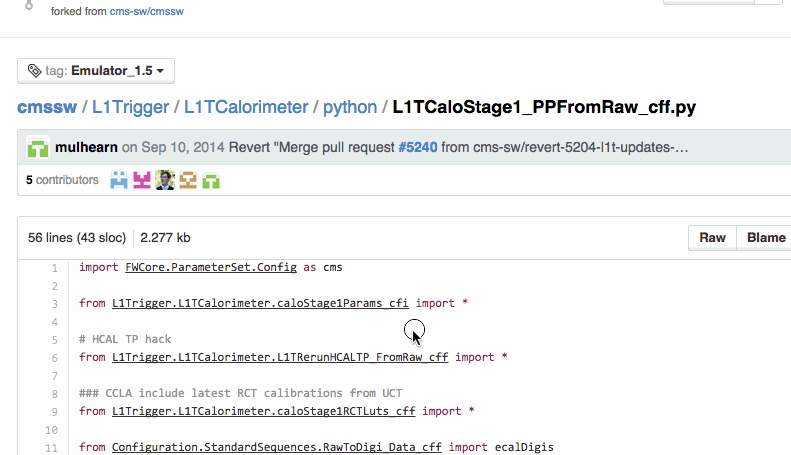Open the tag Emulator_1.5 dropdown
The height and width of the screenshot is (455, 791).
(x=96, y=71)
